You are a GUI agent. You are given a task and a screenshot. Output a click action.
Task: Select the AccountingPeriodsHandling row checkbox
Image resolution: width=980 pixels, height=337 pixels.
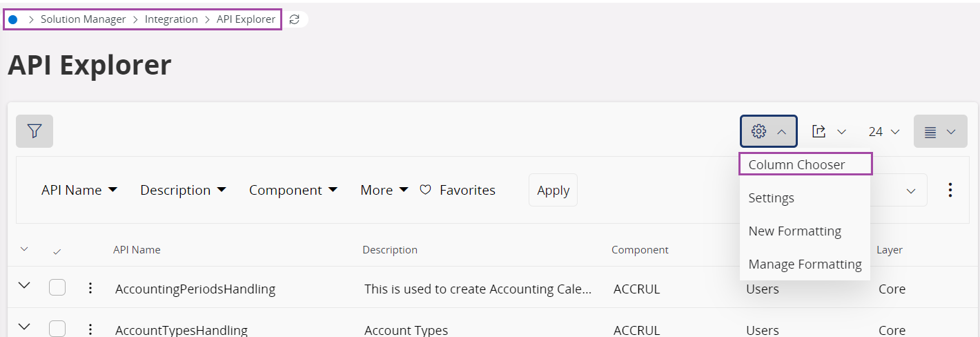point(57,288)
